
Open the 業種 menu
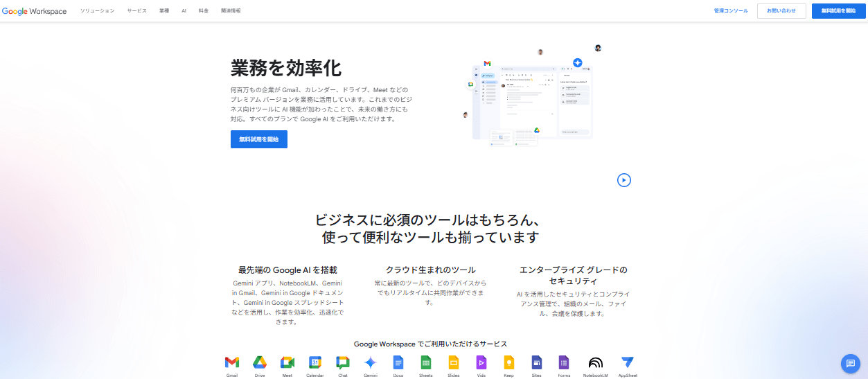pyautogui.click(x=164, y=11)
